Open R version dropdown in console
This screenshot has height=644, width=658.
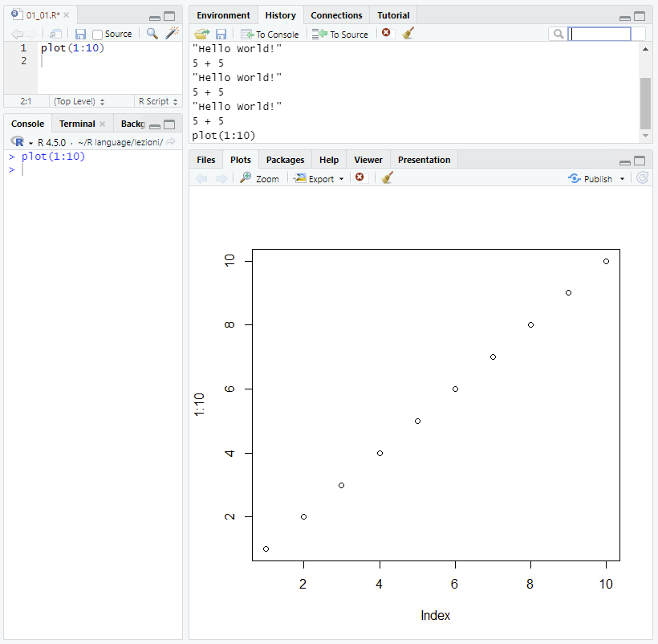click(30, 143)
